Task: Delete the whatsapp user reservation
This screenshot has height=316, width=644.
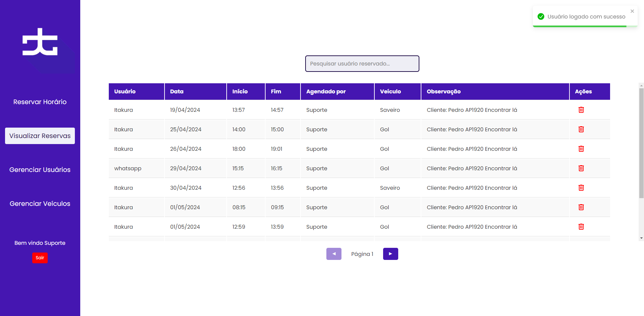Action: (581, 168)
